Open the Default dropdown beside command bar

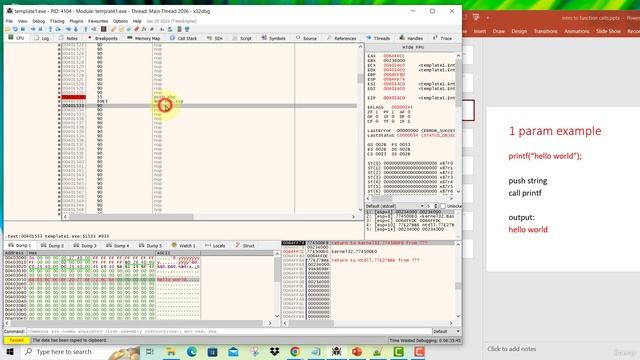click(446, 331)
